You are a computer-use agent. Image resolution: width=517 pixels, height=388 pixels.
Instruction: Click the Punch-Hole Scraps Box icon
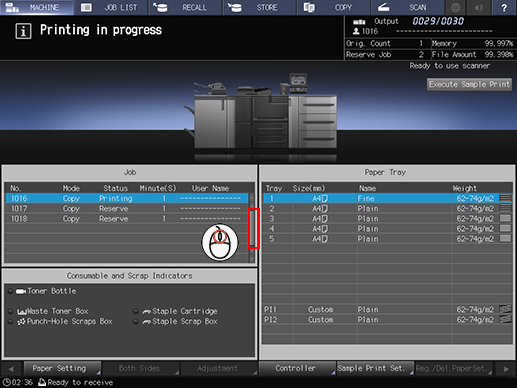pyautogui.click(x=22, y=322)
